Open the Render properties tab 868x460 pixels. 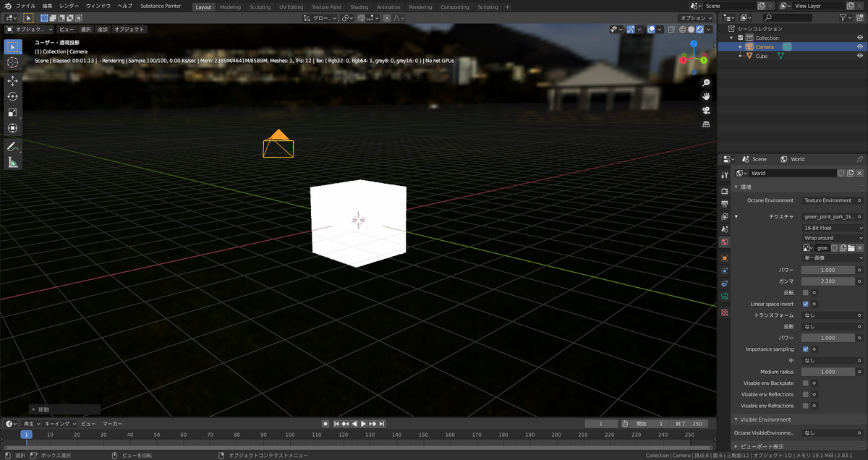725,191
